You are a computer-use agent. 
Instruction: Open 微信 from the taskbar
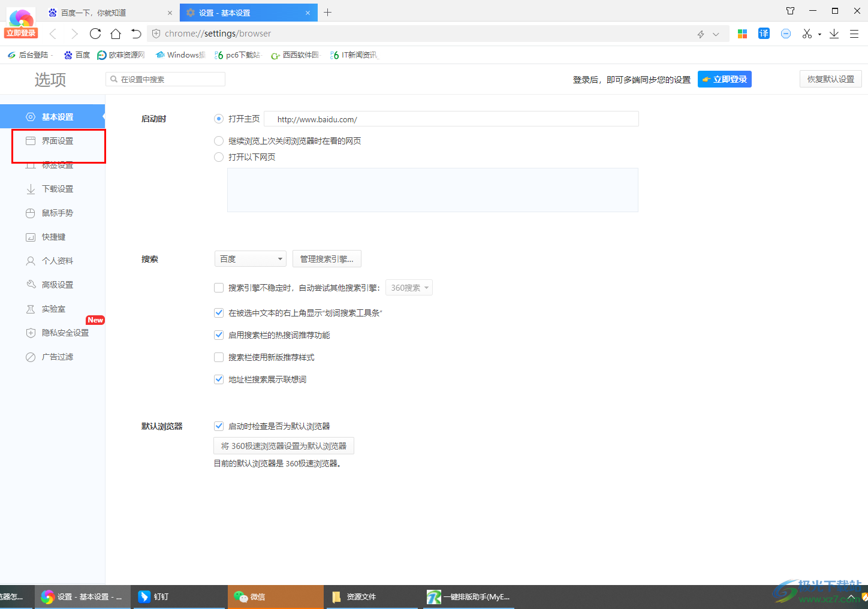pos(276,597)
